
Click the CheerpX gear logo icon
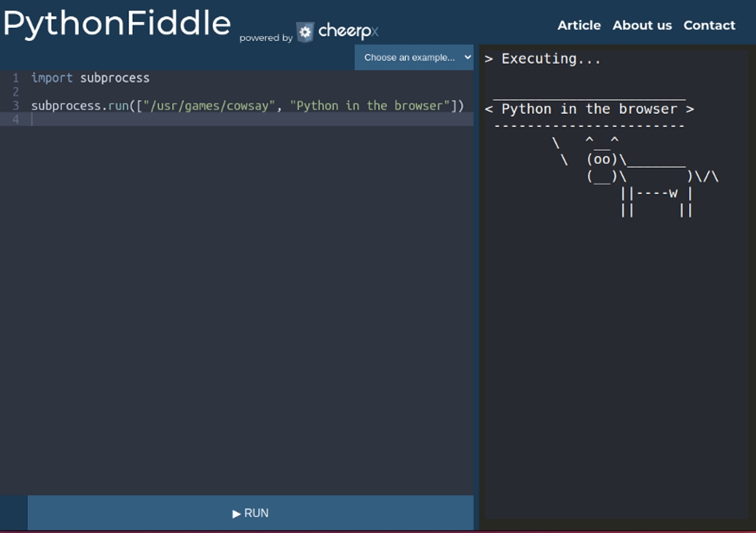[305, 32]
